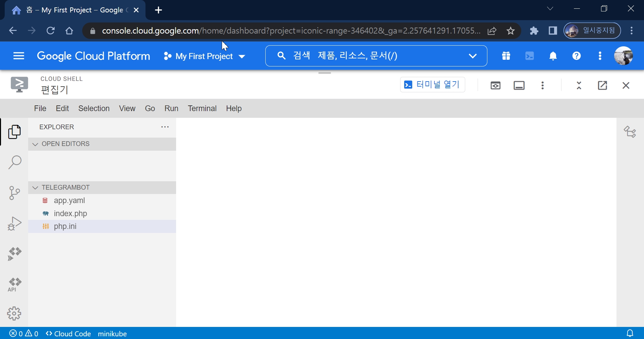644x339 pixels.
Task: Open the File menu
Action: pyautogui.click(x=40, y=108)
